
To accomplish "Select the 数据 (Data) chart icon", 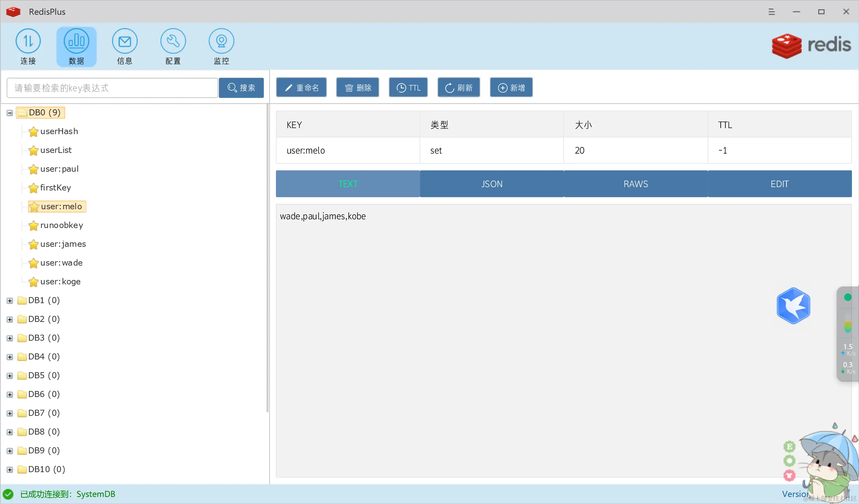I will pos(76,42).
